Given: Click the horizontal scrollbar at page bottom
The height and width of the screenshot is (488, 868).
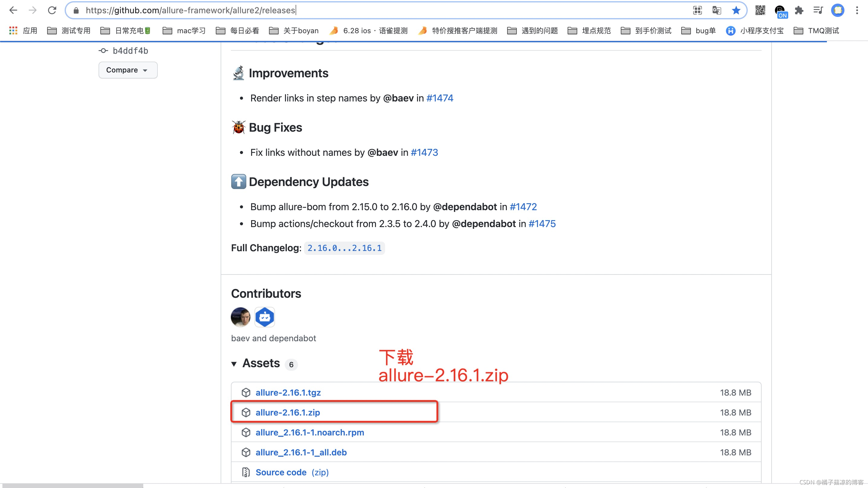Looking at the screenshot, I should coord(72,486).
